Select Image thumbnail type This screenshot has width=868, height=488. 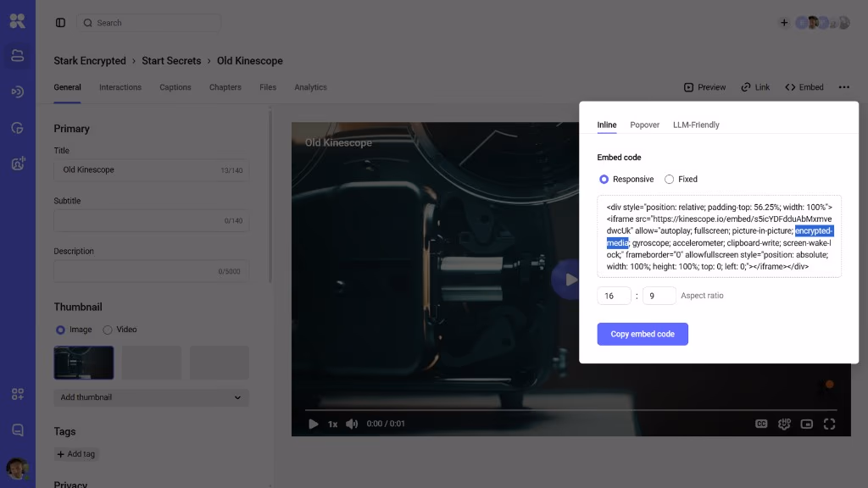click(74, 330)
